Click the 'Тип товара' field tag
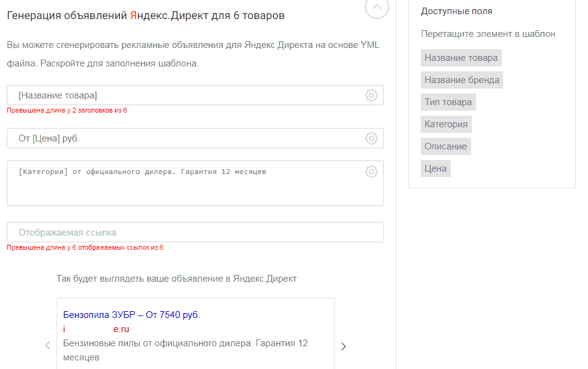 click(x=448, y=102)
